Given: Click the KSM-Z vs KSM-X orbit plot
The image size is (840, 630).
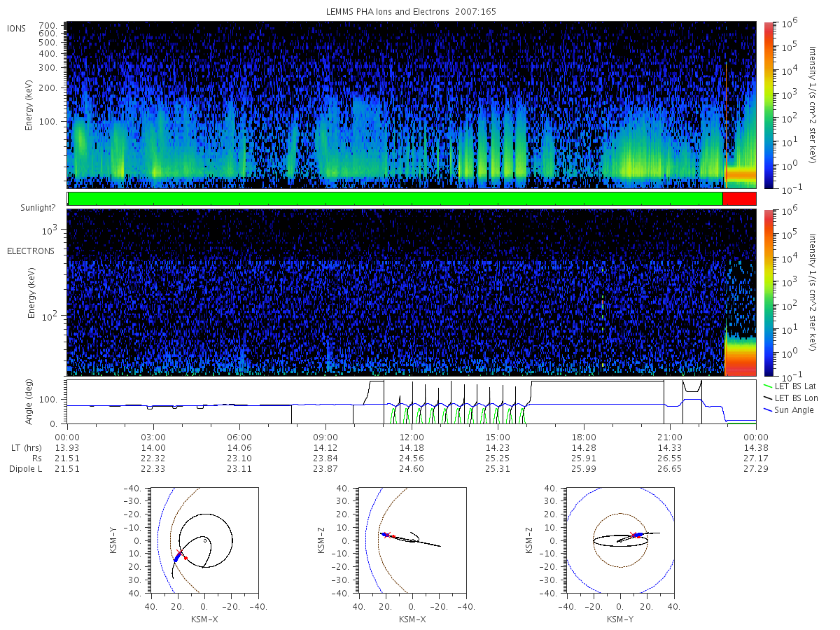Looking at the screenshot, I should coord(412,540).
